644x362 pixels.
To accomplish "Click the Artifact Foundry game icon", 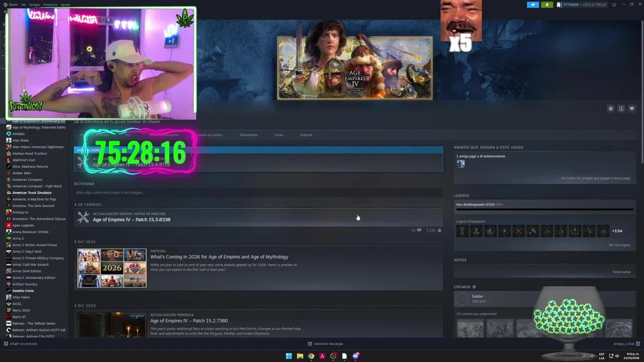I will [9, 284].
